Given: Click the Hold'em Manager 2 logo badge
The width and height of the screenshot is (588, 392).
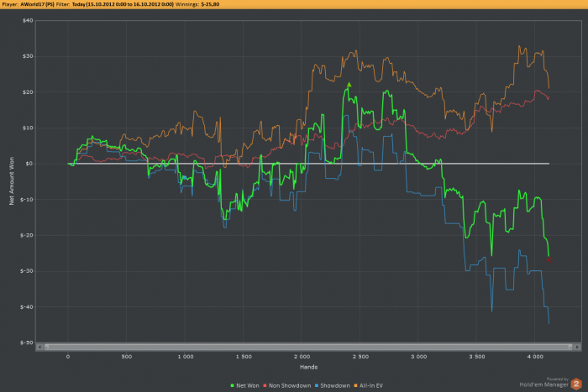Looking at the screenshot, I should coord(576,384).
